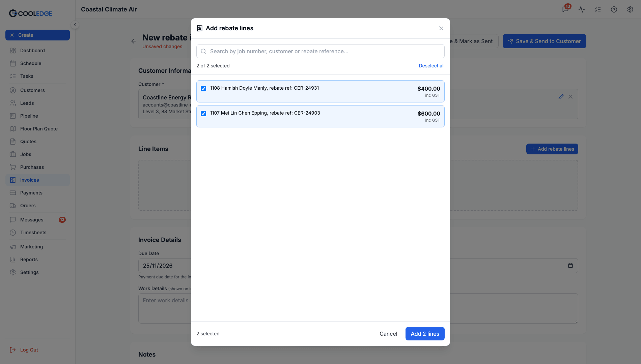Collapse the sidebar with the chevron button
Image resolution: width=641 pixels, height=364 pixels.
[75, 25]
